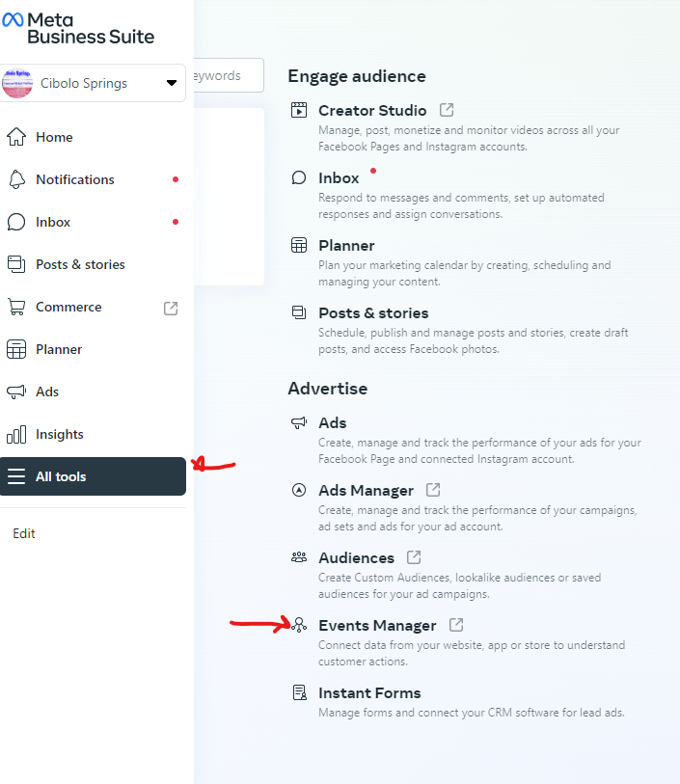This screenshot has height=784, width=680.
Task: Click the Insights bar chart icon
Action: pyautogui.click(x=16, y=434)
